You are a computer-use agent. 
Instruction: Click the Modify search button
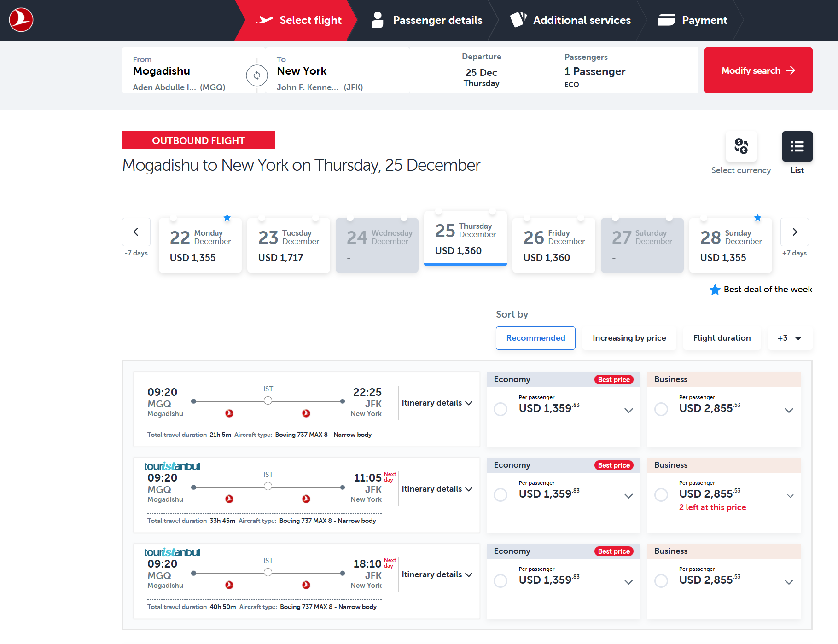(x=758, y=70)
